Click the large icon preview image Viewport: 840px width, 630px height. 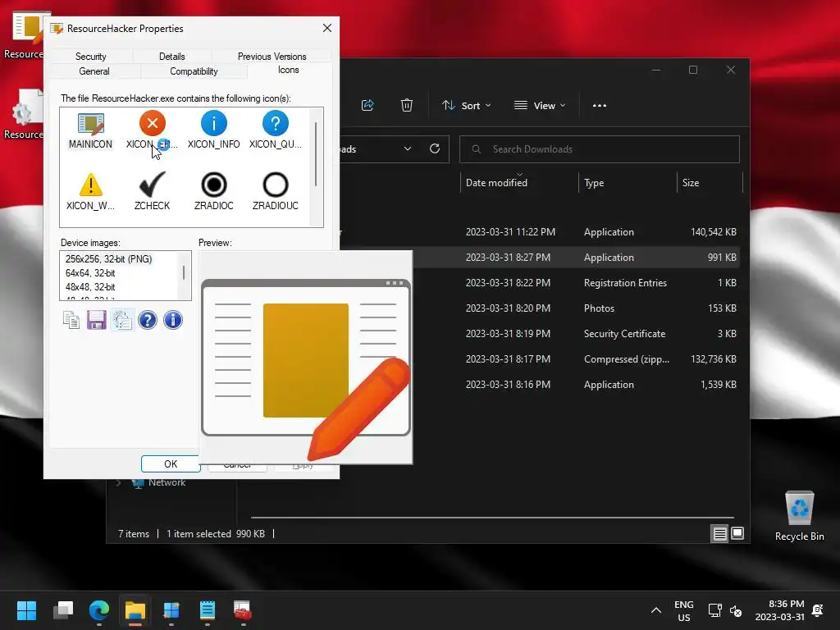click(306, 357)
